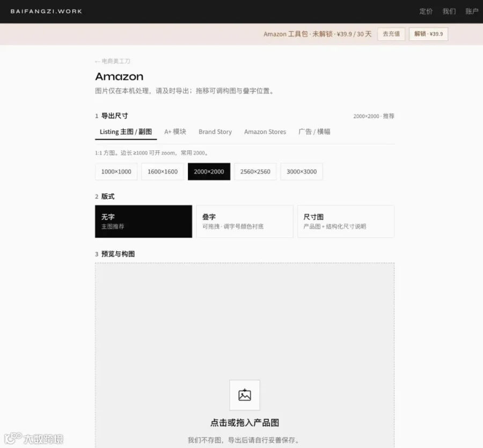
Task: Click the 版式 section title
Action: pyautogui.click(x=108, y=196)
